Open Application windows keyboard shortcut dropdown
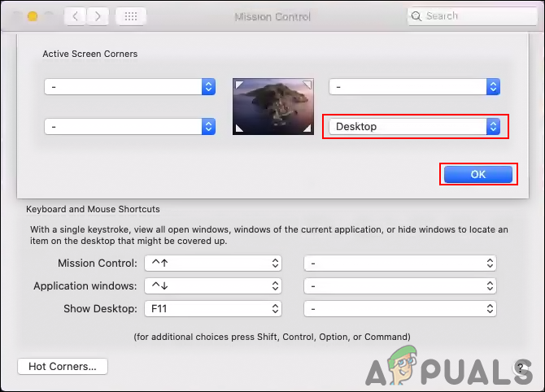 tap(213, 286)
